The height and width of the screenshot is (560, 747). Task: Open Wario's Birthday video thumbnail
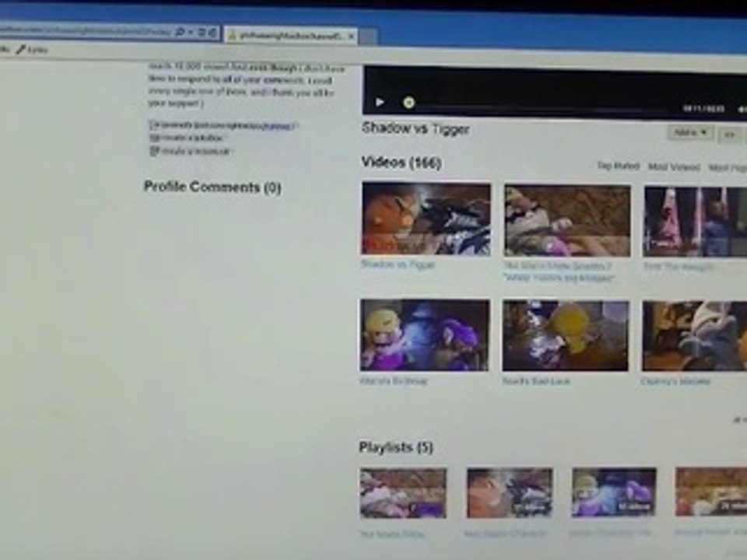(x=425, y=334)
